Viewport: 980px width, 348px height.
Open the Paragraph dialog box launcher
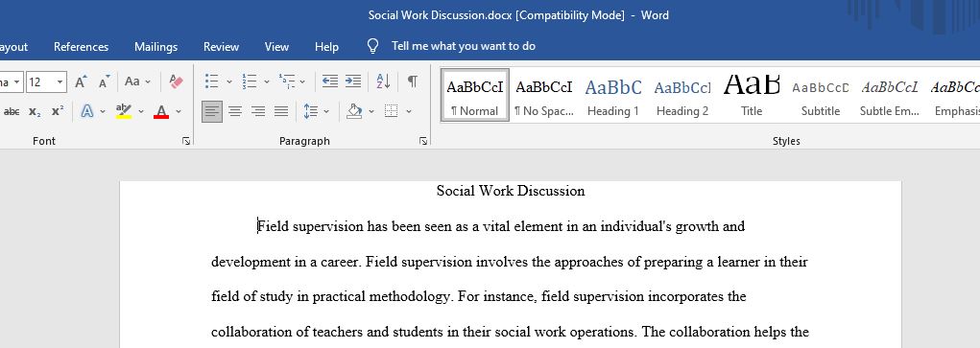(423, 141)
